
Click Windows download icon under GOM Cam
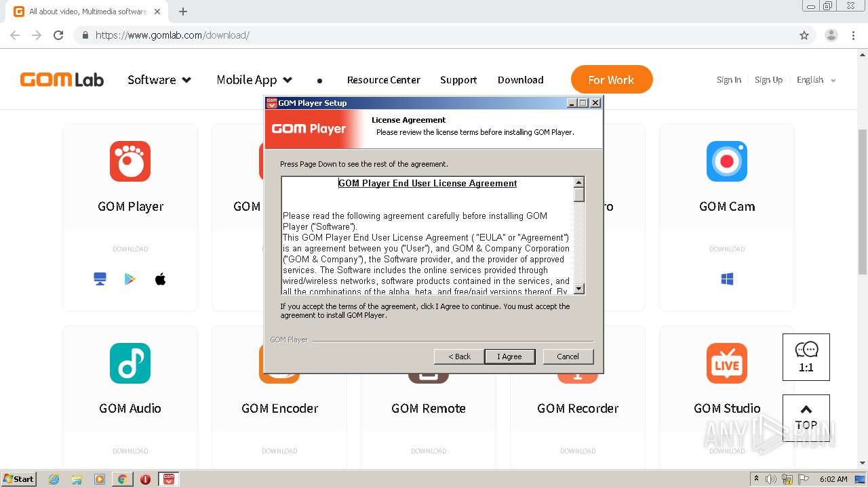pyautogui.click(x=727, y=279)
